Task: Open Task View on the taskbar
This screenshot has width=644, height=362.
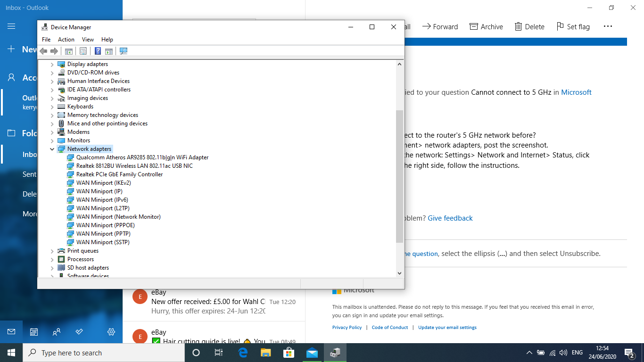Action: tap(219, 353)
